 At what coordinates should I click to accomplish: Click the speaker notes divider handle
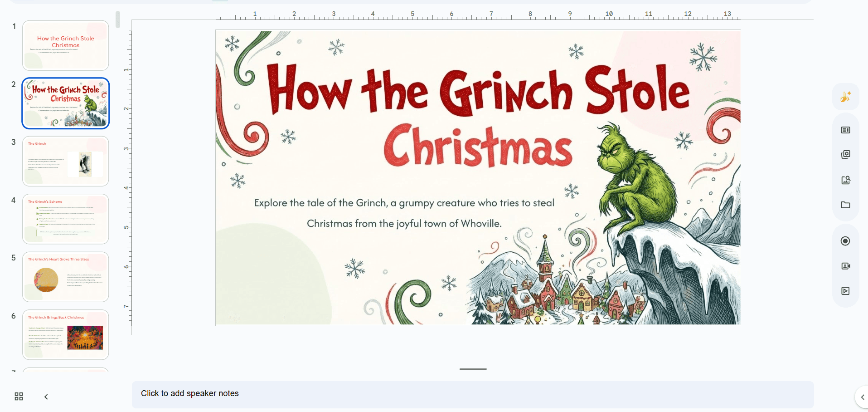473,369
